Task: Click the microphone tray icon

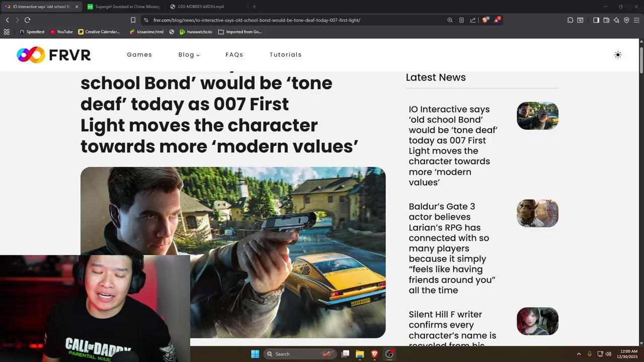Action: tap(590, 354)
